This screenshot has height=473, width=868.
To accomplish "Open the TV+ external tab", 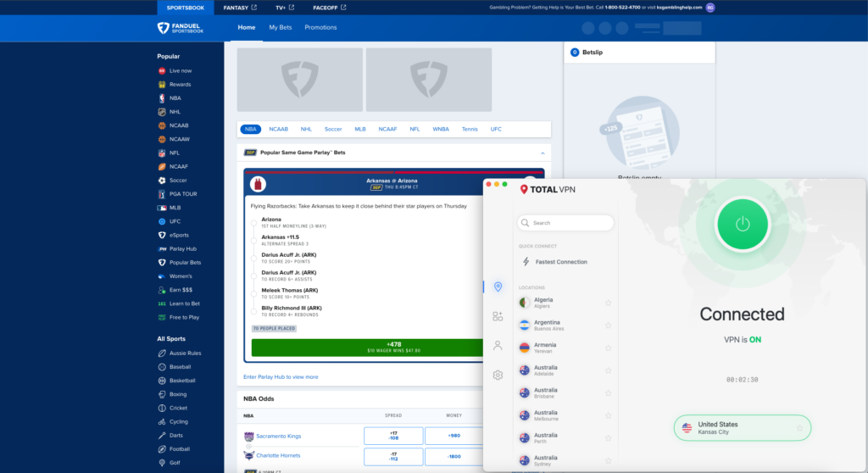I will coord(285,8).
